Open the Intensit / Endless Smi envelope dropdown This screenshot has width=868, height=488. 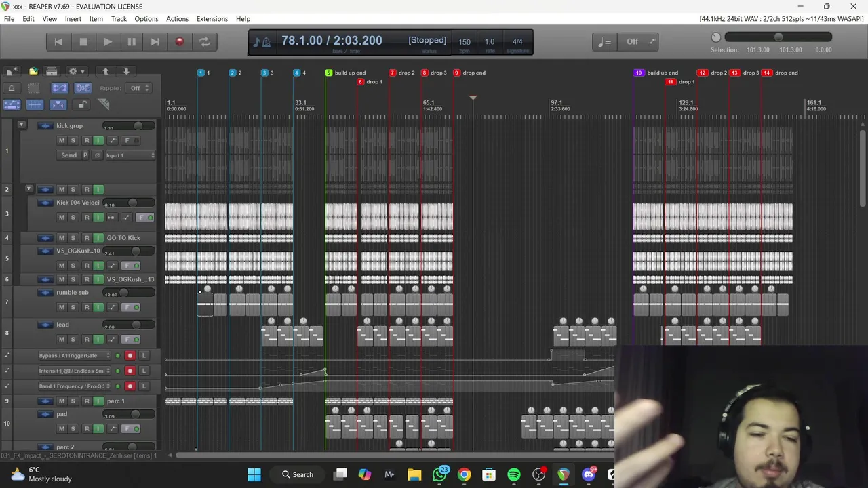pyautogui.click(x=75, y=371)
